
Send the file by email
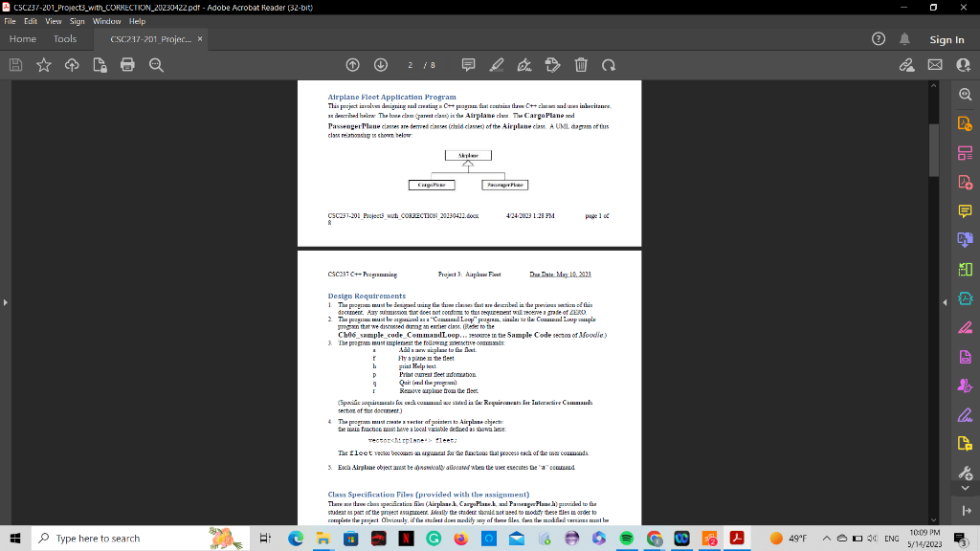935,65
